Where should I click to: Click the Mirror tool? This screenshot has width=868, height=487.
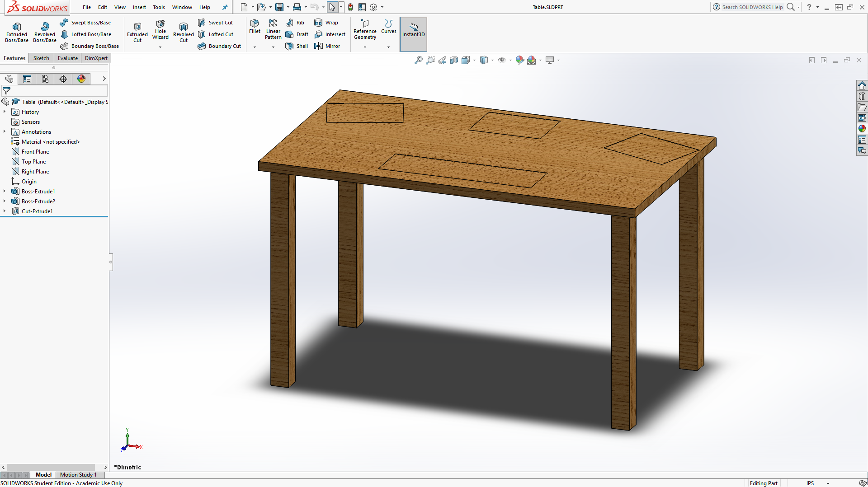(327, 46)
